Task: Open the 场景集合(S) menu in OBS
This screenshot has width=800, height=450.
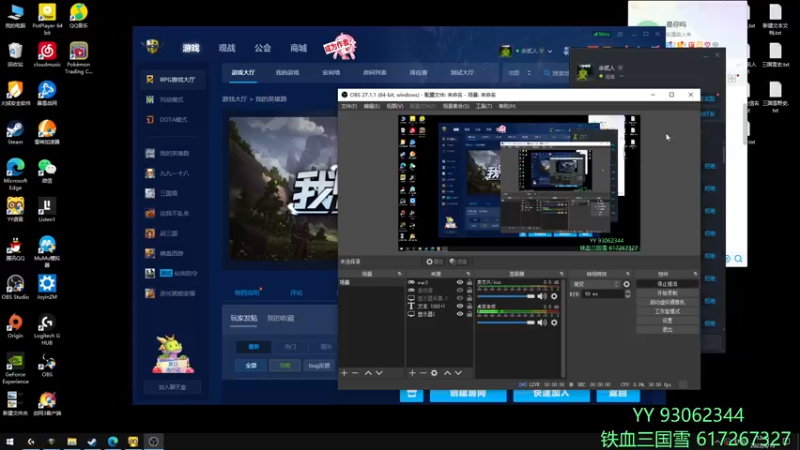Action: 456,106
